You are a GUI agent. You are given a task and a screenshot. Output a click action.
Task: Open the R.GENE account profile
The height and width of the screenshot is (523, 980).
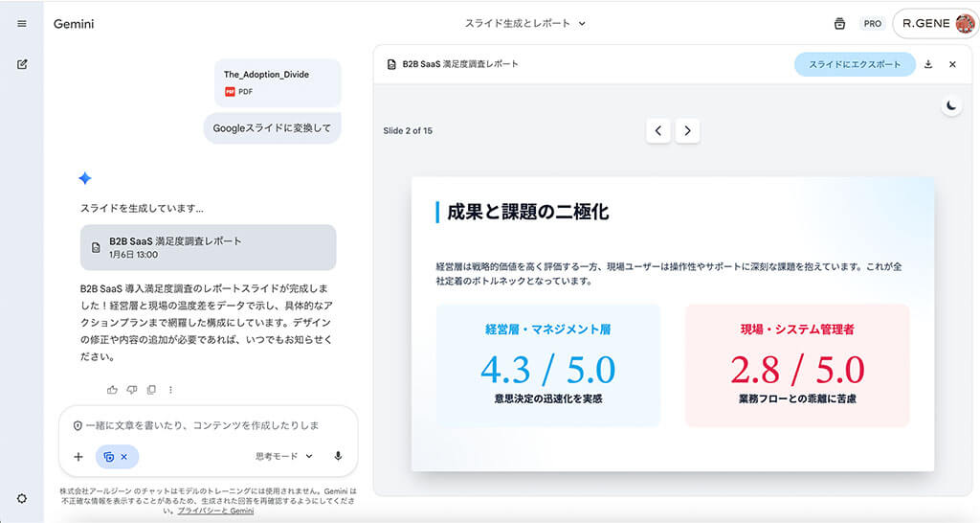coord(937,24)
